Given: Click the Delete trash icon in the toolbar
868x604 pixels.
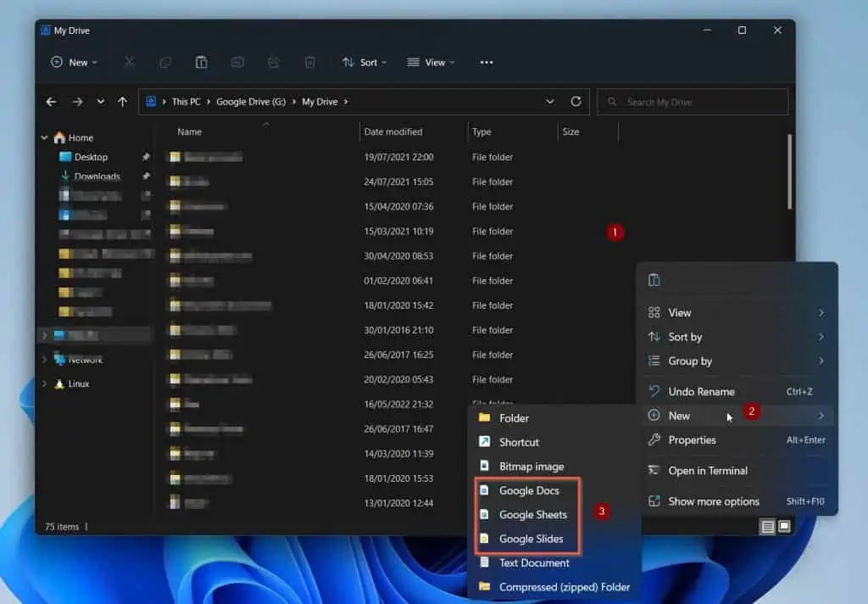Looking at the screenshot, I should coord(310,62).
